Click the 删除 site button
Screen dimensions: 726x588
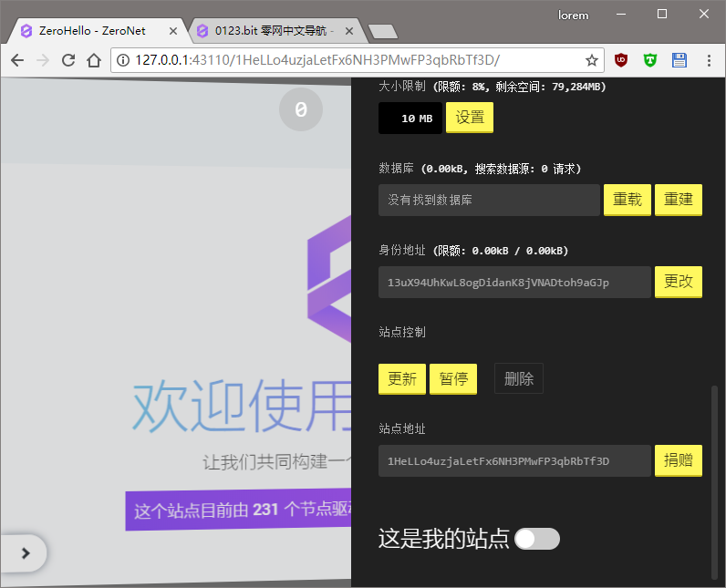click(x=519, y=379)
